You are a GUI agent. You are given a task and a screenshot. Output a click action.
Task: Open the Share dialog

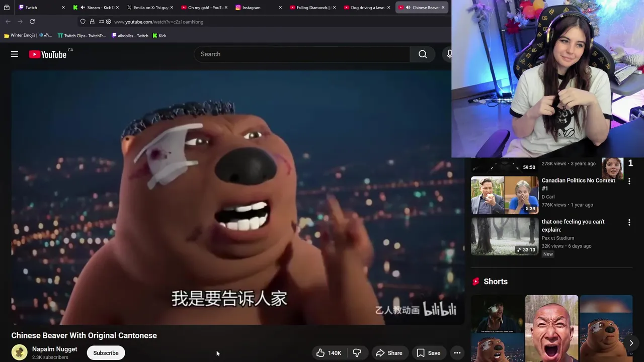coord(389,353)
